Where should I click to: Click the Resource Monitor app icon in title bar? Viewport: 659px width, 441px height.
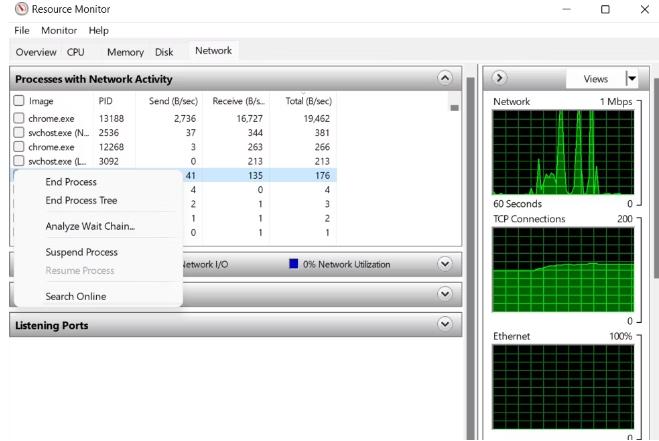pos(22,9)
